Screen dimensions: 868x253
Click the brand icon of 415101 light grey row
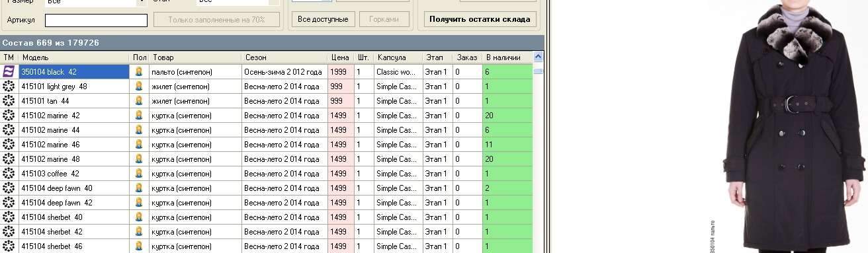click(x=9, y=86)
